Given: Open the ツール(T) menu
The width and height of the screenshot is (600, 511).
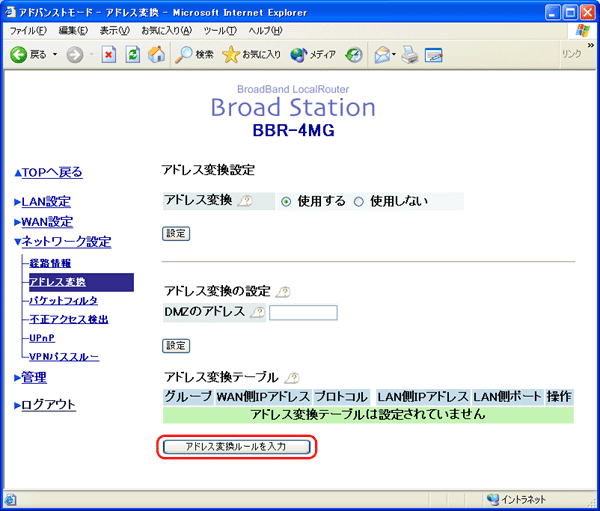Looking at the screenshot, I should coord(220,31).
